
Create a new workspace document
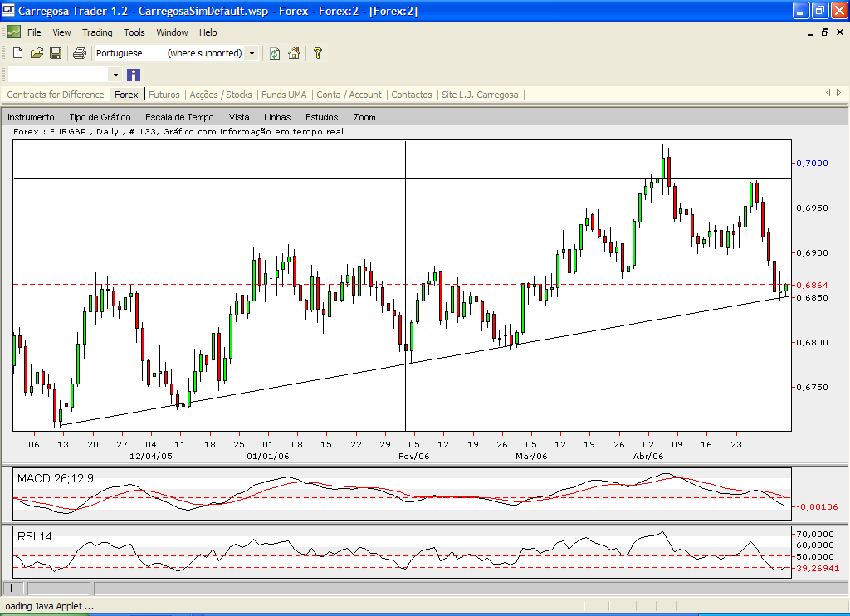coord(17,52)
